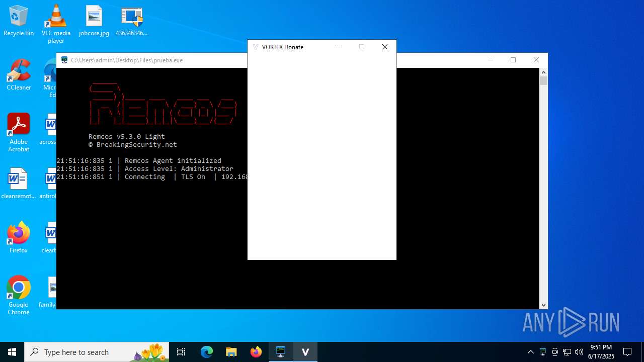Open the clock showing 9:51 PM
The height and width of the screenshot is (362, 644).
pos(601,352)
